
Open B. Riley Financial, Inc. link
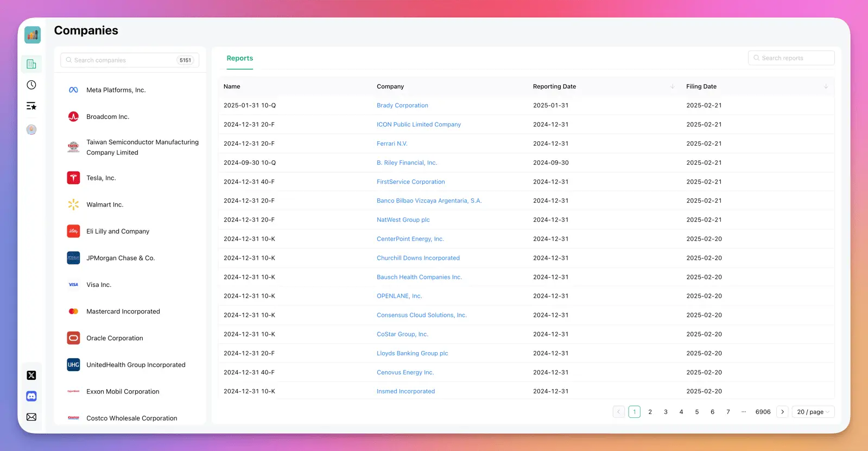coord(407,162)
